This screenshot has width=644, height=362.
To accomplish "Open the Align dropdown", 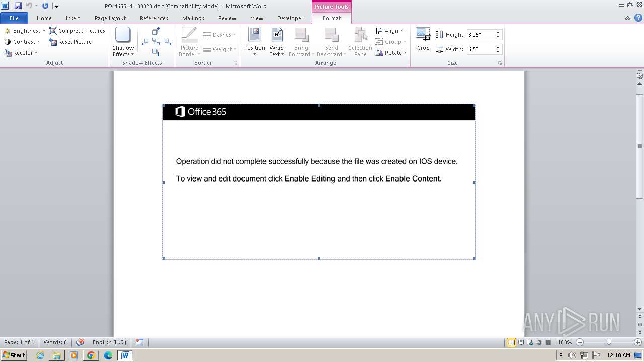I will pos(390,31).
